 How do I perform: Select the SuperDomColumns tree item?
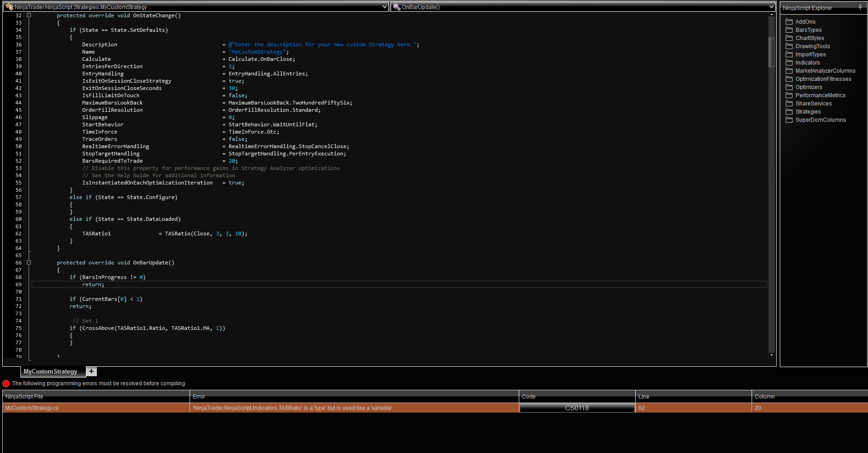pyautogui.click(x=821, y=120)
